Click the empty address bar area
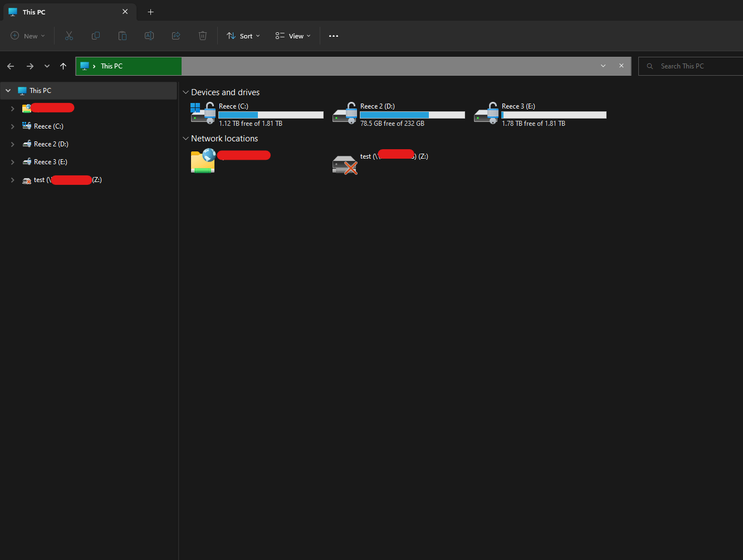The image size is (743, 560). click(x=390, y=66)
